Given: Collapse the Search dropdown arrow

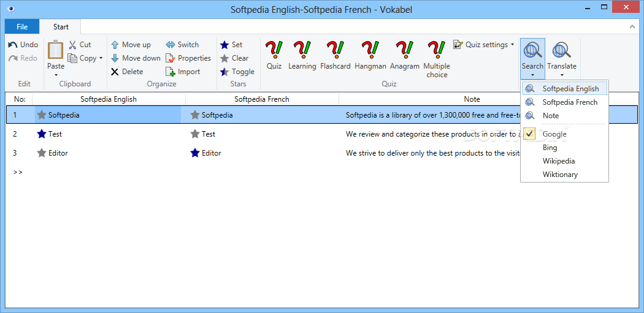Looking at the screenshot, I should tap(533, 75).
